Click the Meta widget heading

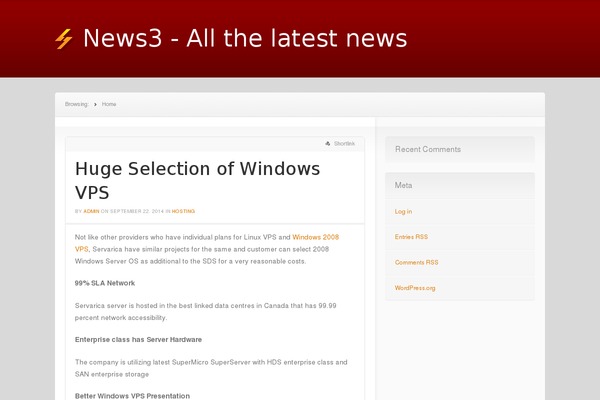pos(403,185)
